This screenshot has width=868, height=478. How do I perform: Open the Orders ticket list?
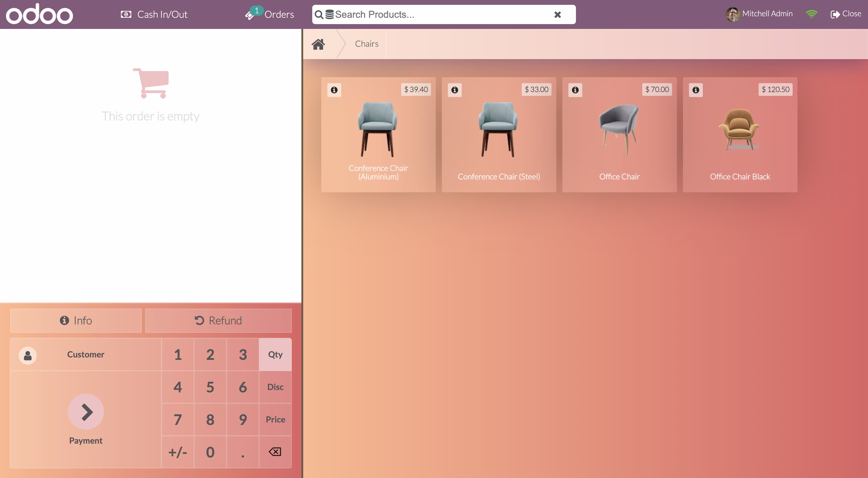269,14
